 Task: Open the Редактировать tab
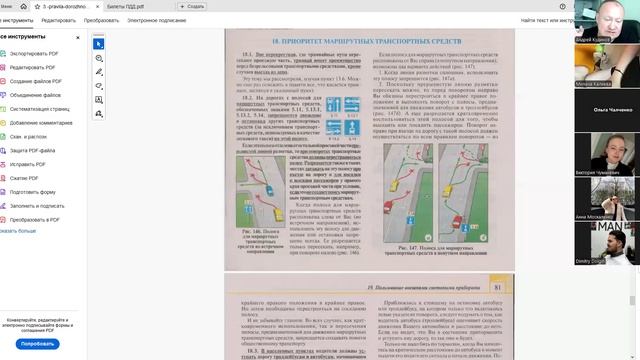pos(58,20)
